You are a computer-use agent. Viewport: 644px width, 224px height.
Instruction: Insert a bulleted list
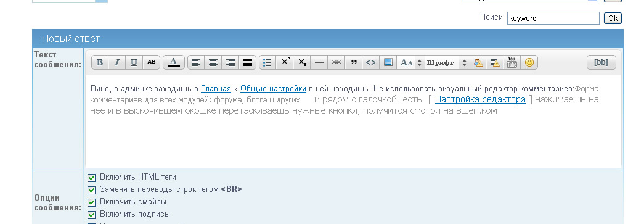[x=267, y=62]
